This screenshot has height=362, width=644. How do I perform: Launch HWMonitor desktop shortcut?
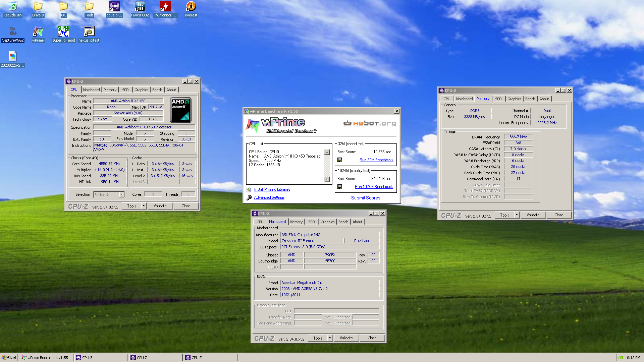pos(165,9)
